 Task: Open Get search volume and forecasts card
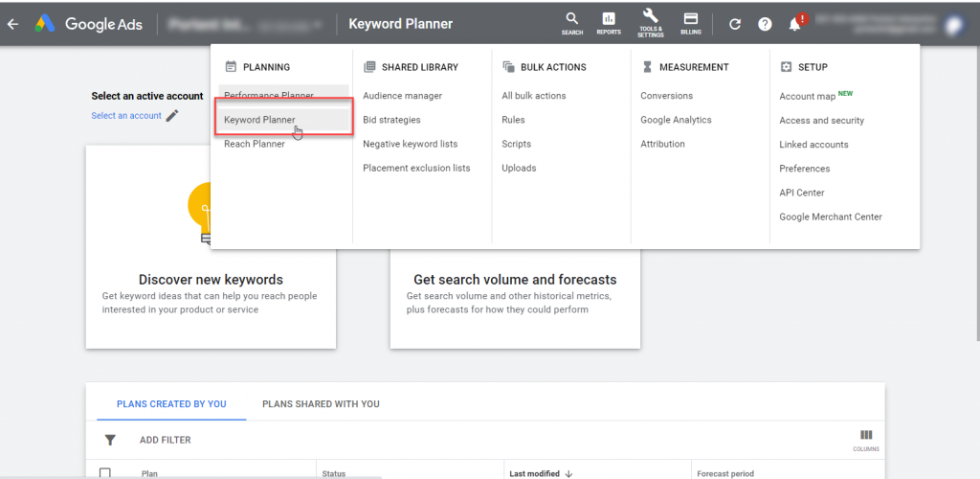coord(515,300)
